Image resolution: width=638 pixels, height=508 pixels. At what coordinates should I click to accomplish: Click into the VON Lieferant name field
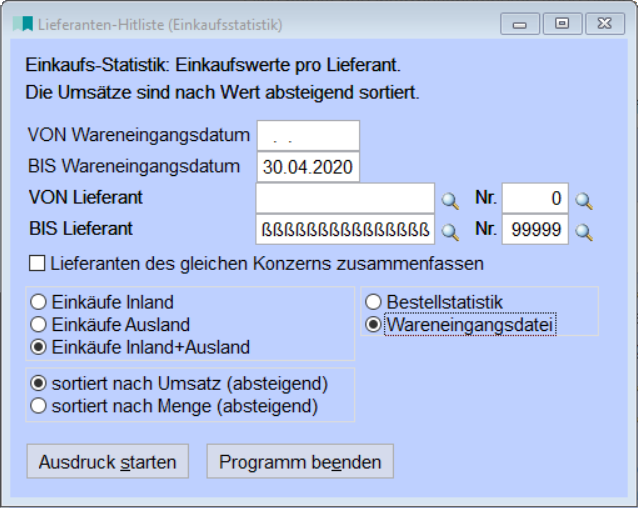(345, 198)
